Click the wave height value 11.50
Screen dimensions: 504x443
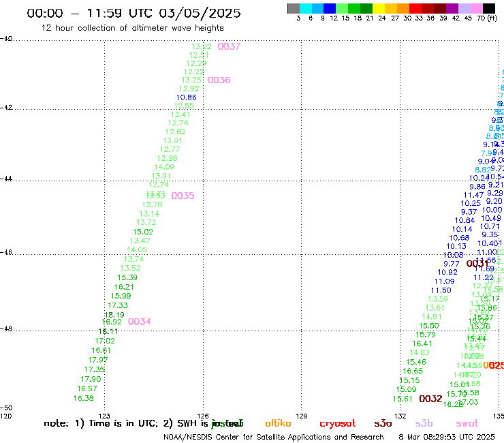441,290
